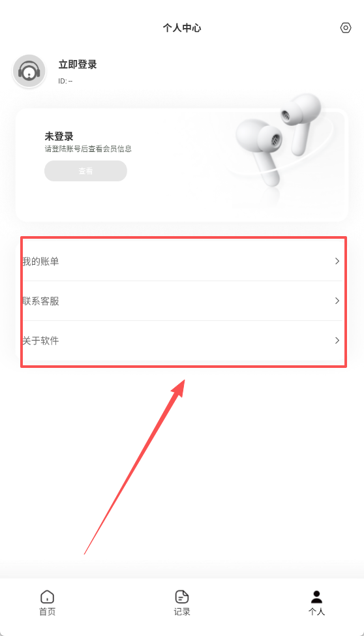Open the 联系客服 menu entry

182,301
